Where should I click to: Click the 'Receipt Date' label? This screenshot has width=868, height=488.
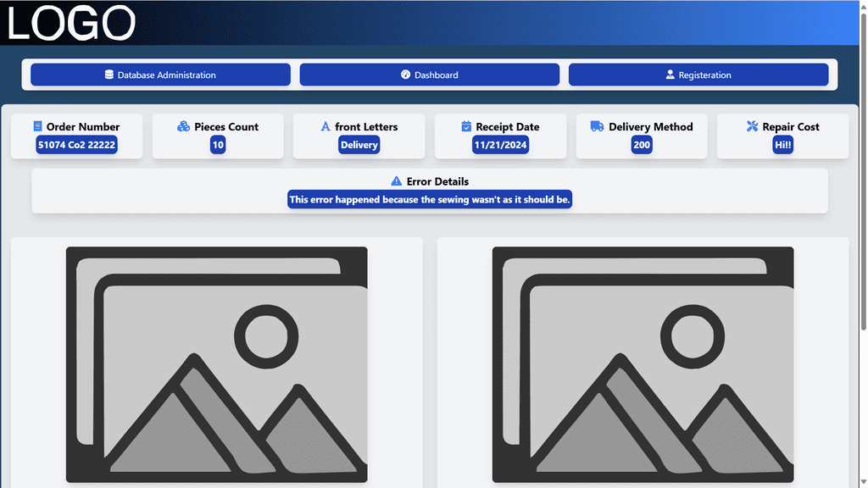pos(508,127)
